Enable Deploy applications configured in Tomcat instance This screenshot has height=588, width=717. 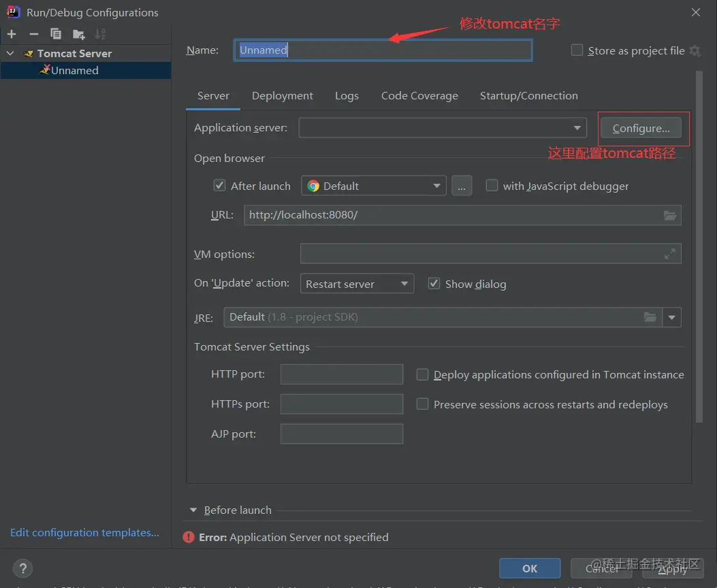click(423, 374)
